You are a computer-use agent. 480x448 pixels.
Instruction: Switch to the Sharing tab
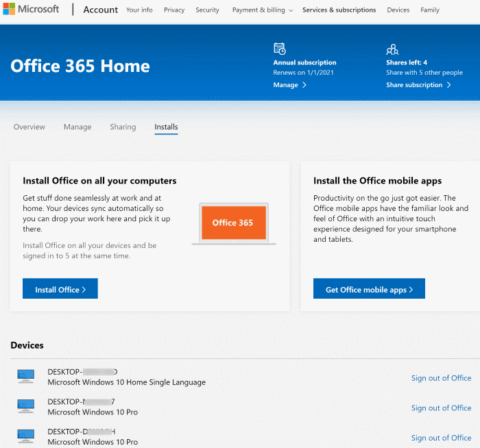pyautogui.click(x=123, y=127)
